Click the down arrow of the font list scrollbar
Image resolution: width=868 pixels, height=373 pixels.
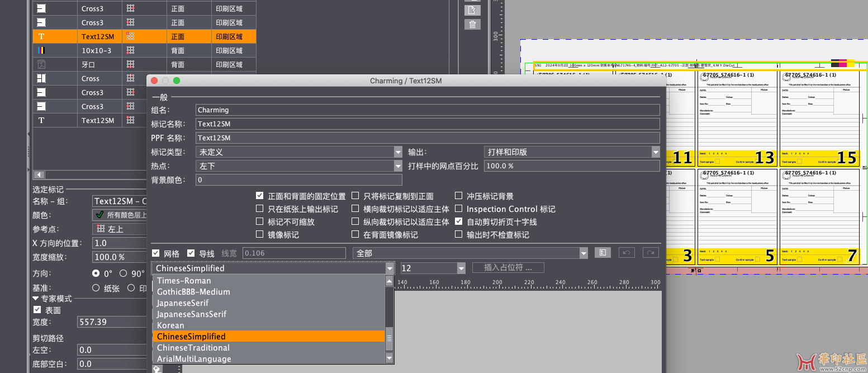[390, 358]
